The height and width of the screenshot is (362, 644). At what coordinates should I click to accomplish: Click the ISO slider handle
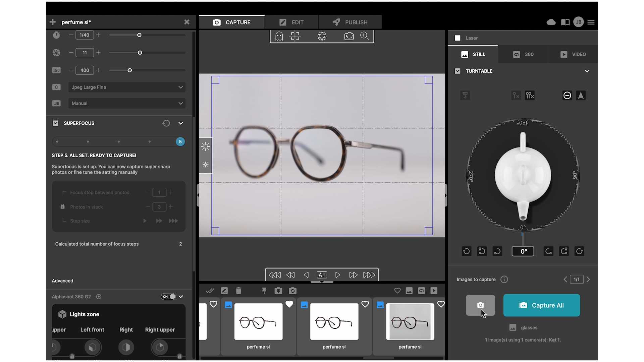pos(130,70)
